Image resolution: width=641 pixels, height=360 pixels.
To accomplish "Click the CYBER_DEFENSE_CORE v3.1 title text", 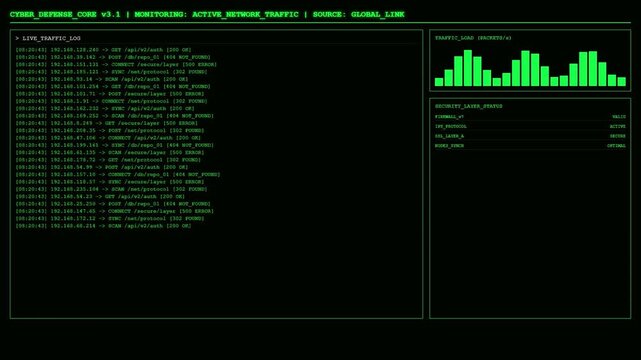I will (65, 14).
